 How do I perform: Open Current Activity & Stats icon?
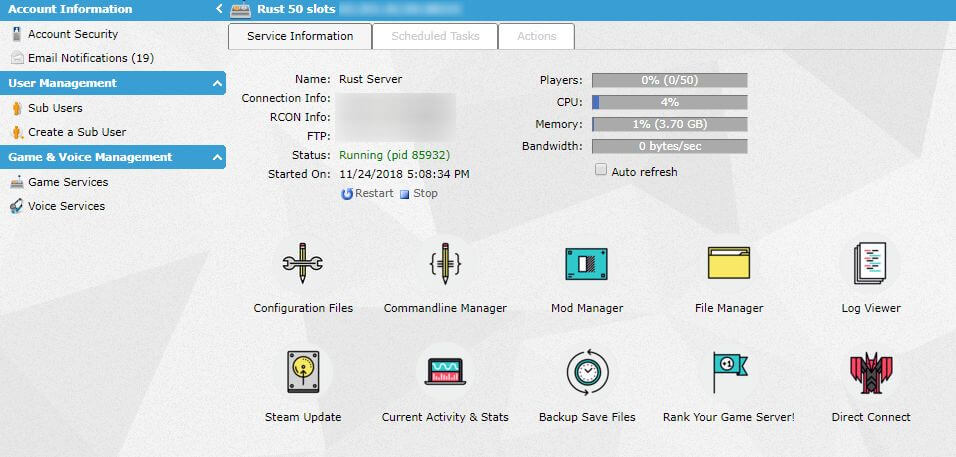445,372
